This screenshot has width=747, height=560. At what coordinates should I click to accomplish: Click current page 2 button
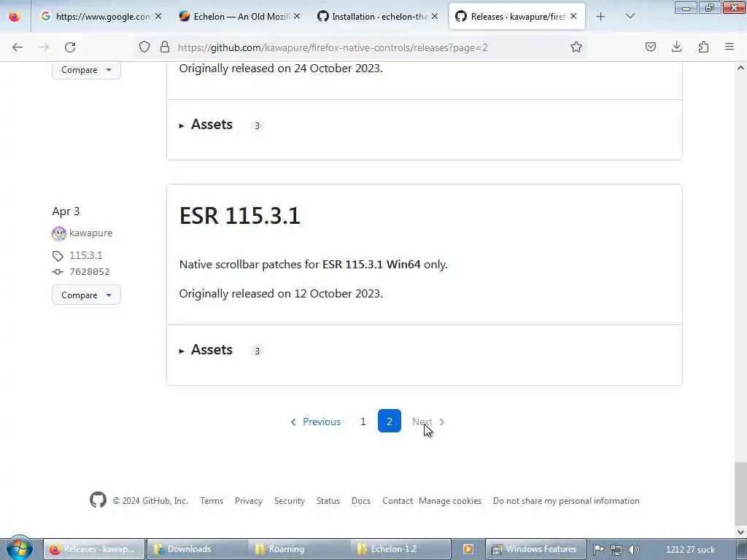click(x=390, y=421)
